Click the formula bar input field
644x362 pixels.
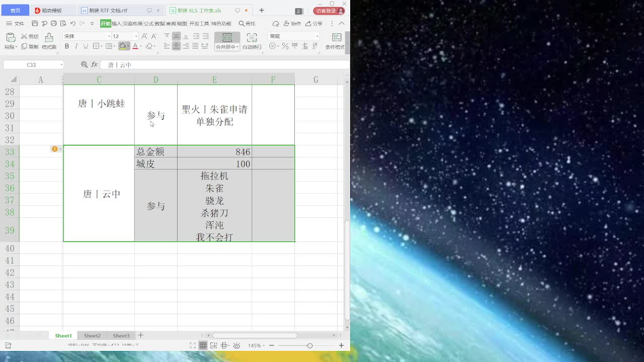(x=224, y=65)
